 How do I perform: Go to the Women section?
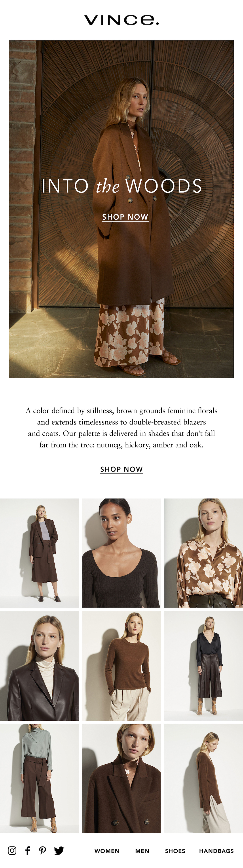(107, 851)
